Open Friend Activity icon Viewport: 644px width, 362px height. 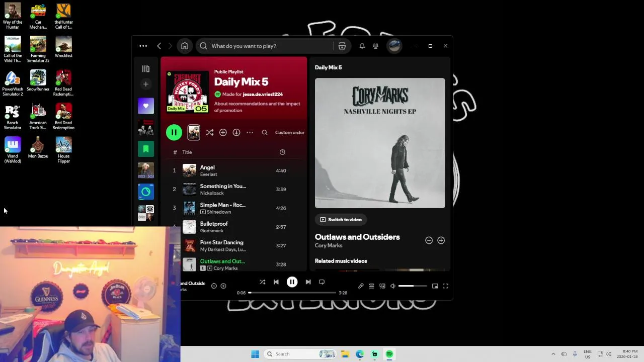click(375, 46)
